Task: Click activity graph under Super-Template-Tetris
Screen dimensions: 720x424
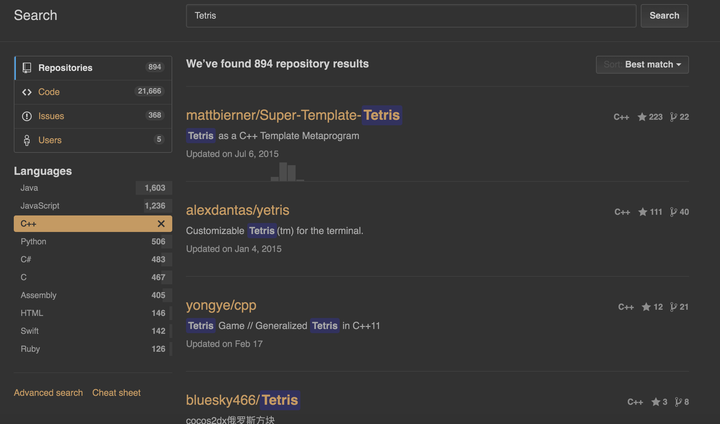Action: coord(287,172)
